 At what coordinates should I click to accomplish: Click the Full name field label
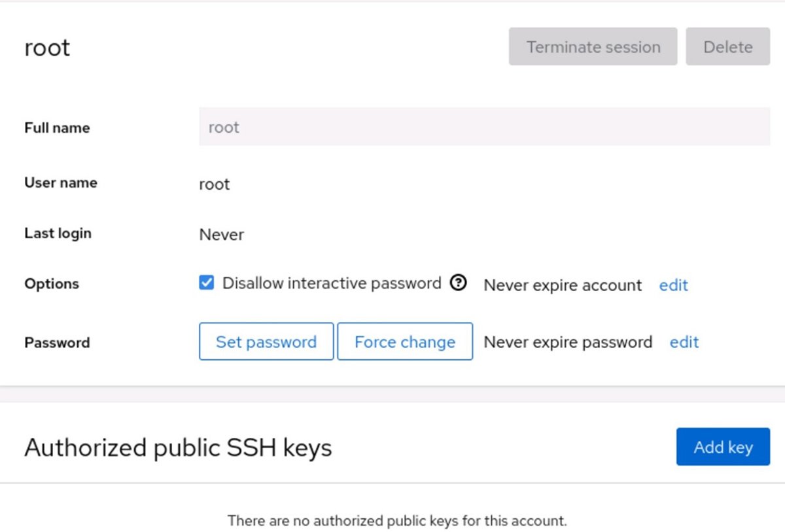pyautogui.click(x=57, y=128)
